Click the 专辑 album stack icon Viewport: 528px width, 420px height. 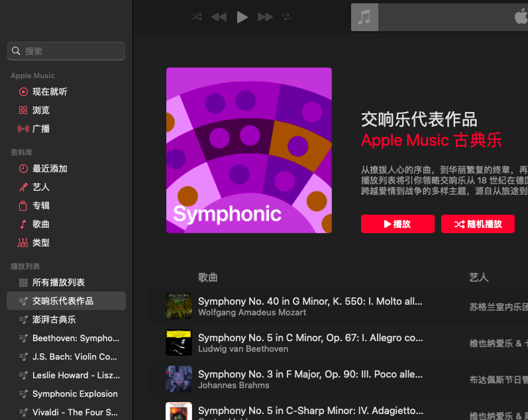pyautogui.click(x=23, y=205)
